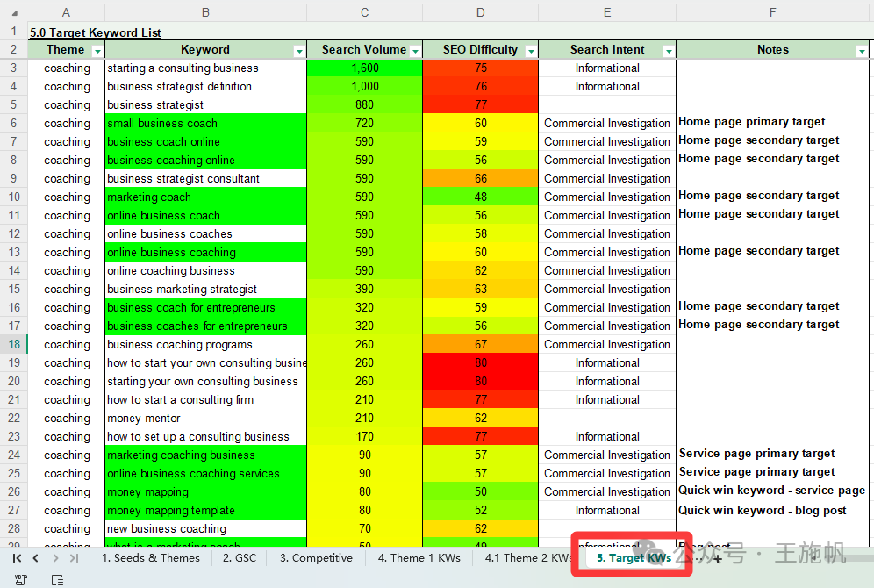Screen dimensions: 874x588
Task: Click 'Quick win keyword - service page' note
Action: (771, 491)
